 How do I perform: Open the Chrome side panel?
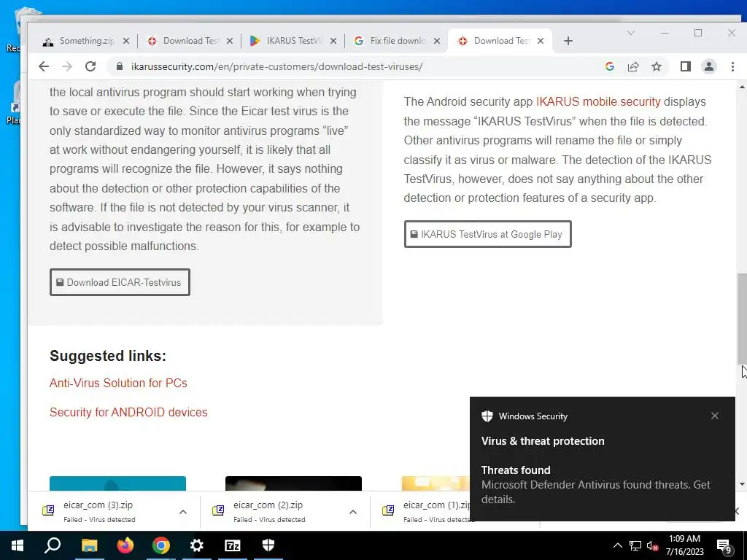686,66
